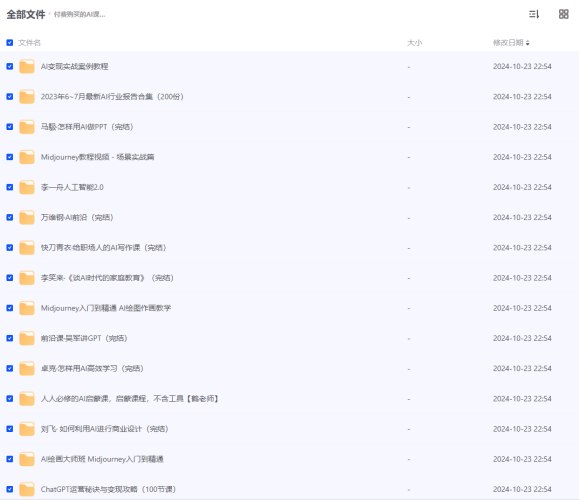Open 2023年6~7月最新AI行业报告合集（200份）

(x=112, y=97)
